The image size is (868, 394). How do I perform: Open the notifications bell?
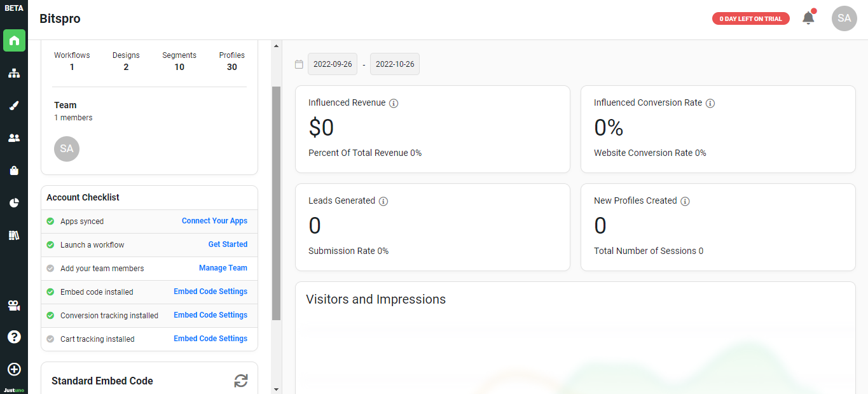(808, 18)
